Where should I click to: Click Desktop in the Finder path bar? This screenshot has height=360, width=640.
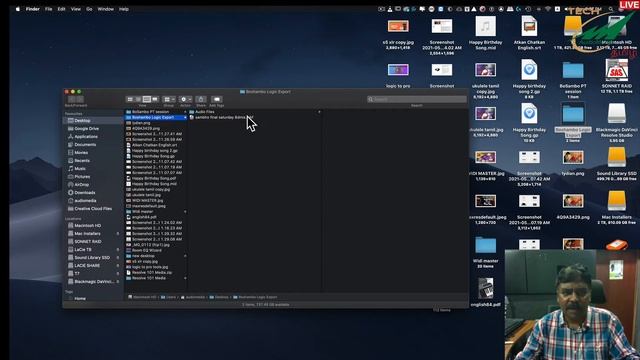point(219,297)
